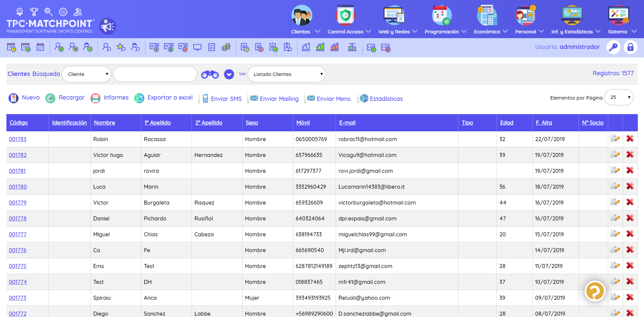Screen dimensions: 644x317
Task: Expand the Clientes menu chevron
Action: pos(317,31)
